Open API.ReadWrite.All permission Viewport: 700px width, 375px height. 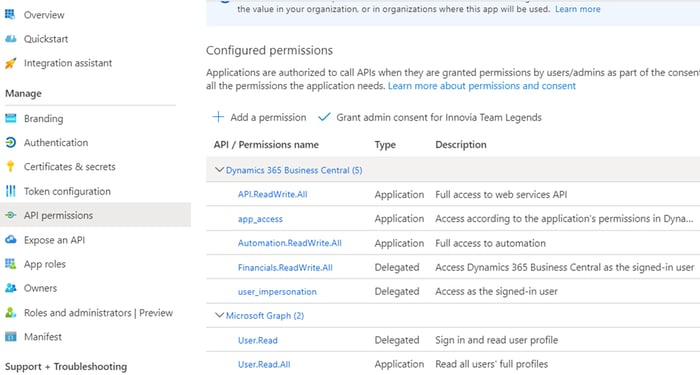point(272,194)
